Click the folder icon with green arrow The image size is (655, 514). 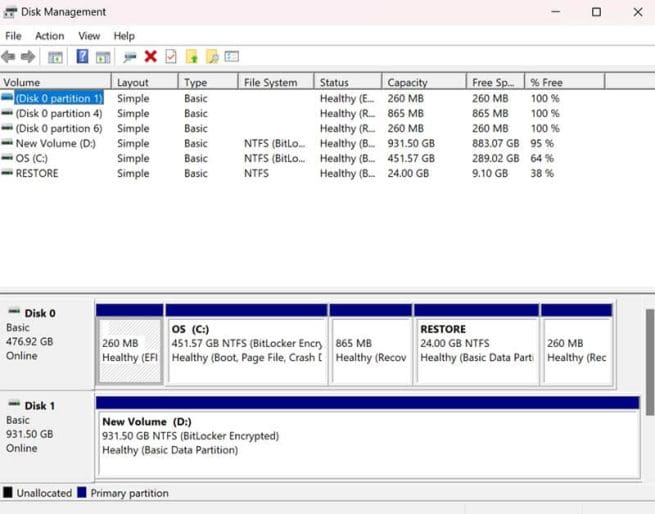pyautogui.click(x=192, y=57)
